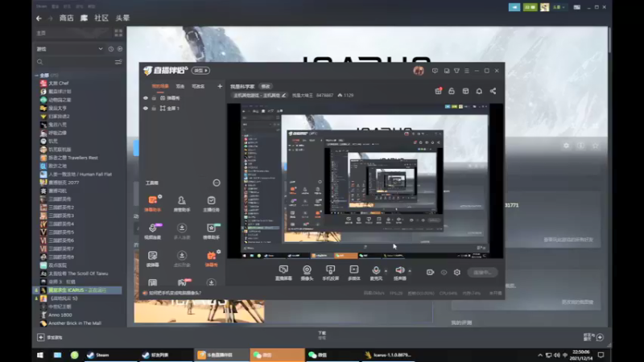Toggle room lock icon beside gift box
Image resolution: width=644 pixels, height=362 pixels.
(x=452, y=91)
